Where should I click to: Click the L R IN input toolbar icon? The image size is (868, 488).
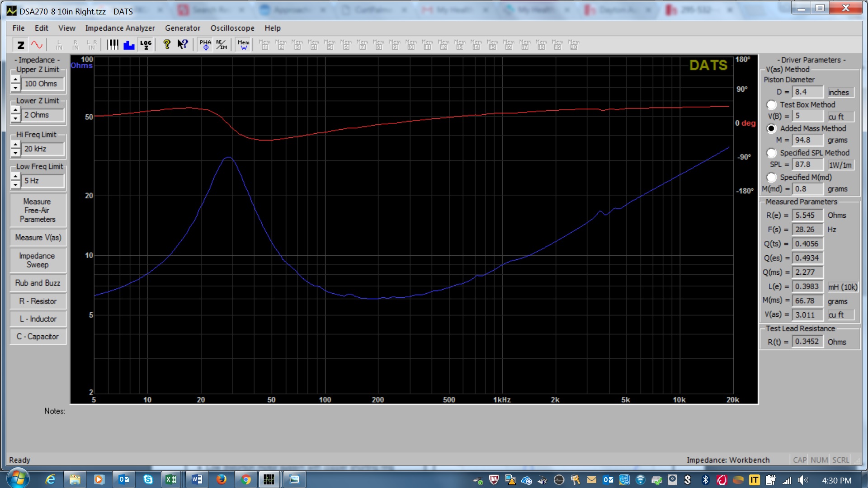pyautogui.click(x=91, y=45)
